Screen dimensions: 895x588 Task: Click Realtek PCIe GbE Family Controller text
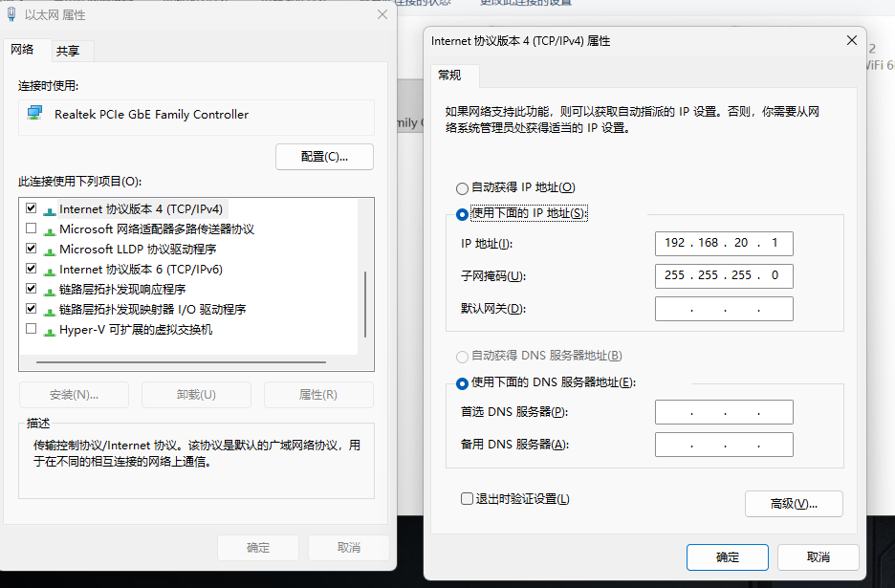[x=151, y=114]
